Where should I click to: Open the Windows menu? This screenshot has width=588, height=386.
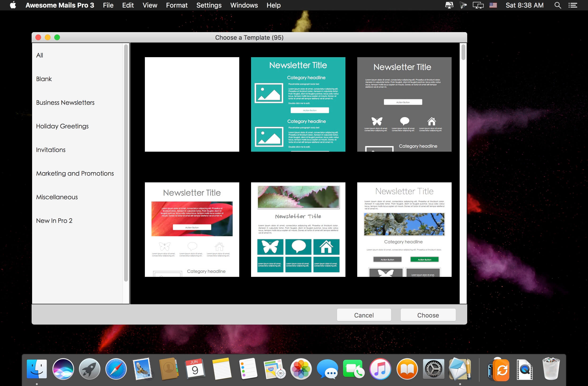point(244,5)
